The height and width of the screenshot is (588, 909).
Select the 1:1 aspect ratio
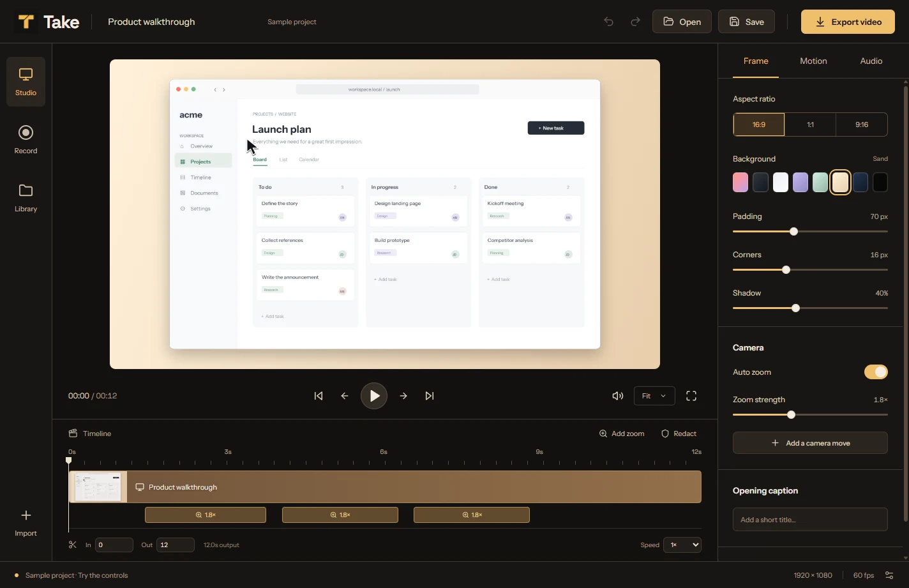810,124
